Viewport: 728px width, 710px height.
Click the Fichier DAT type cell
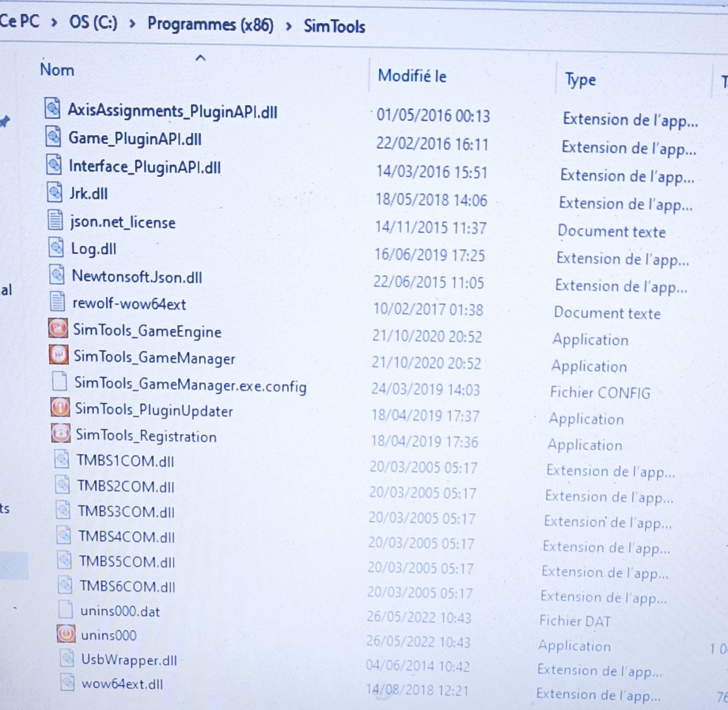click(575, 621)
